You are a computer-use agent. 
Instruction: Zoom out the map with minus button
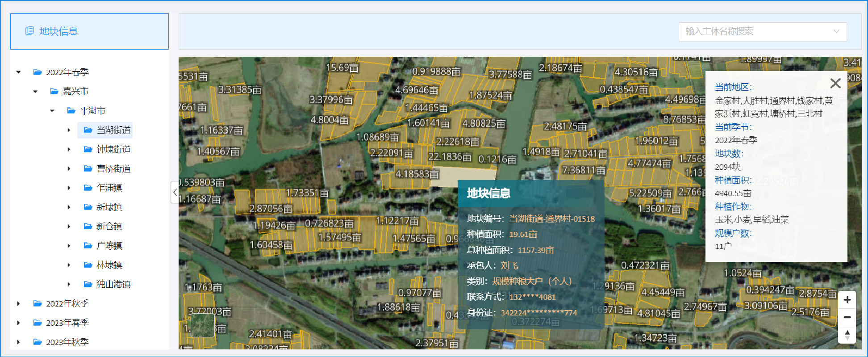pyautogui.click(x=847, y=317)
